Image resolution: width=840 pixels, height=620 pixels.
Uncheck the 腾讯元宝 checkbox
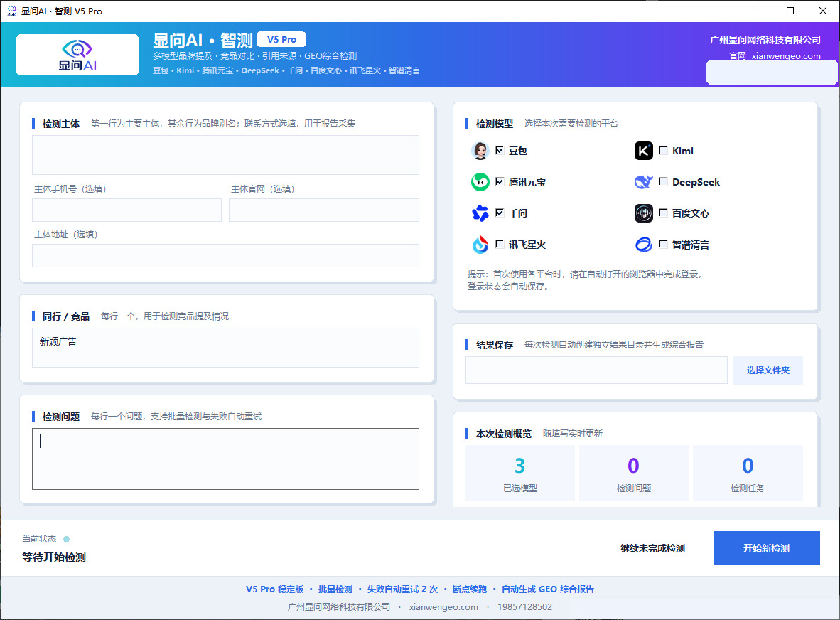(500, 181)
